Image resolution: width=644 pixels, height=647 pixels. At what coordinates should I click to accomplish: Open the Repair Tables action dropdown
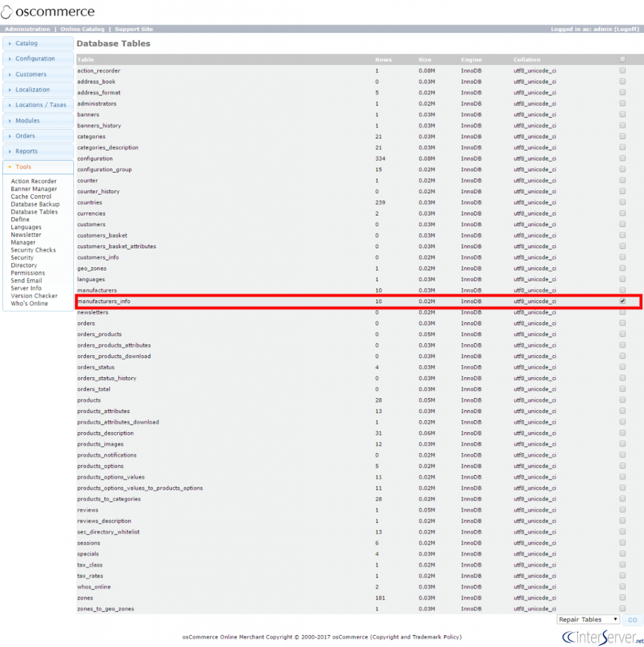(x=588, y=619)
